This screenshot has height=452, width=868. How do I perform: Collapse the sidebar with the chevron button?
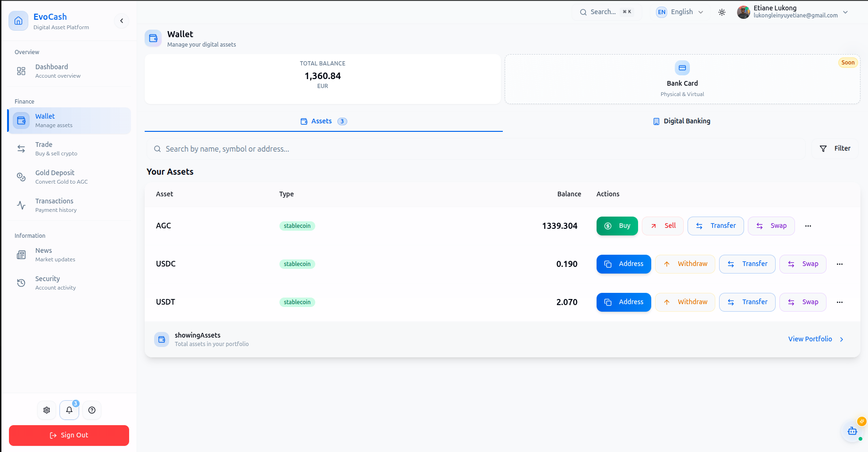click(122, 21)
